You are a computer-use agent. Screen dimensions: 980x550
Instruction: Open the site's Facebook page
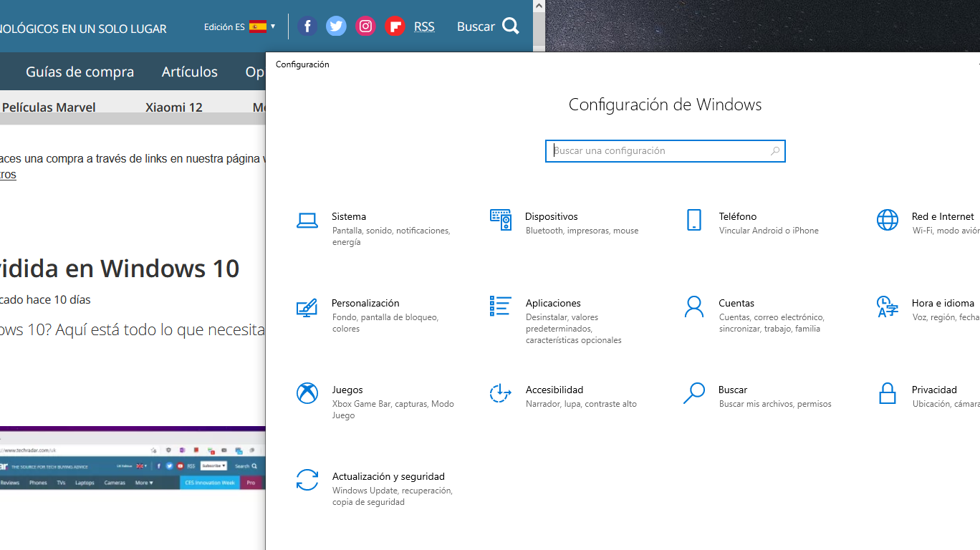tap(307, 26)
